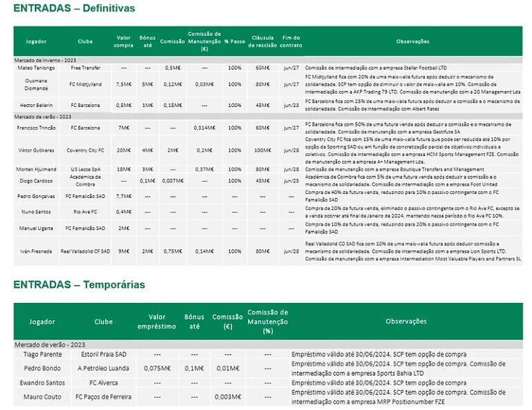Select the 'Cláusula de rescisão' column header
The image size is (532, 410).
[x=263, y=41]
